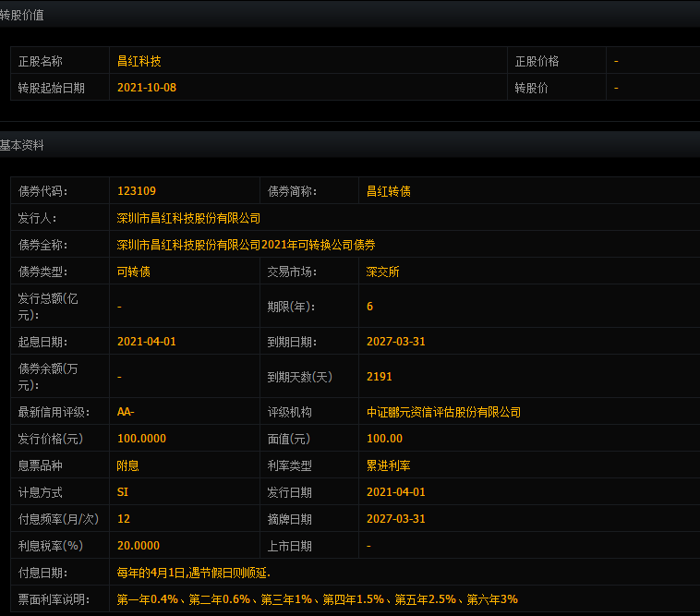Click the 息票品种 label

pyautogui.click(x=41, y=465)
